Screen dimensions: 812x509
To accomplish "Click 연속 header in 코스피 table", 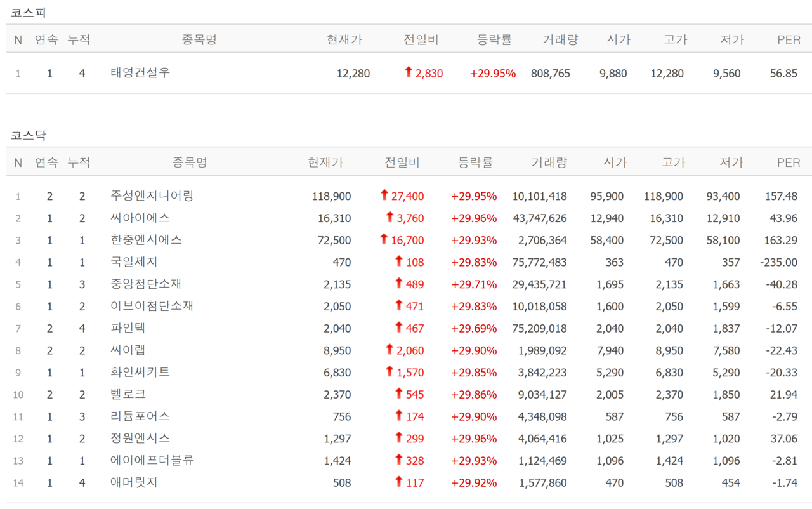I will coord(46,39).
